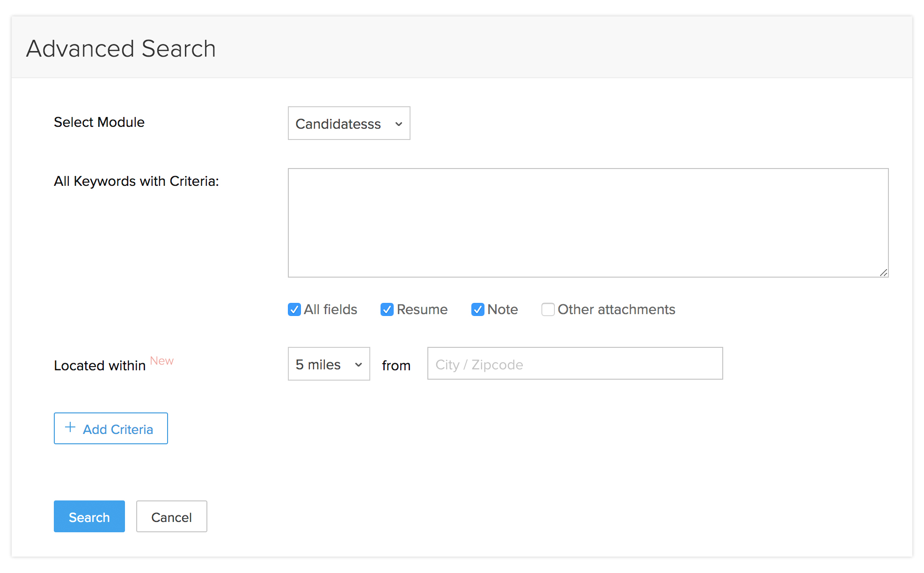Click the 'Other attachments' label text
The width and height of the screenshot is (924, 573).
tap(616, 309)
